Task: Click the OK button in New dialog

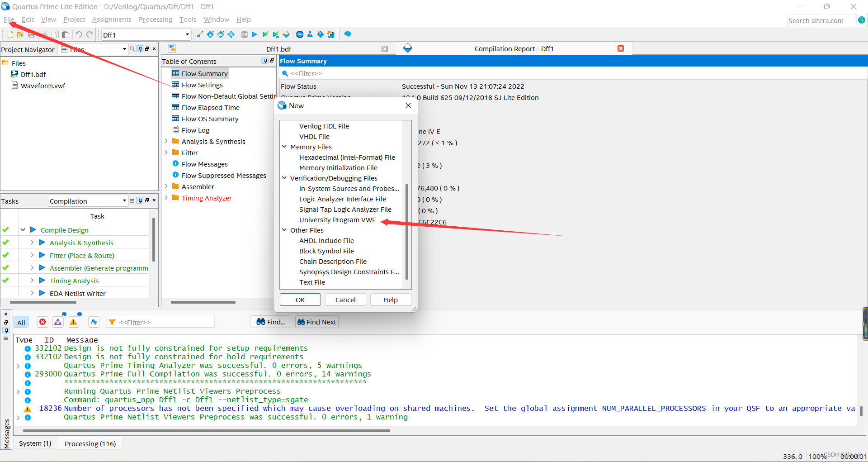Action: (300, 300)
